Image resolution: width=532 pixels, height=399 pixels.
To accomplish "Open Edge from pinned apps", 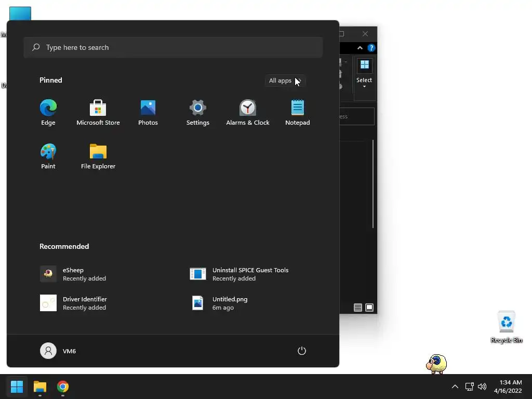I will (48, 113).
